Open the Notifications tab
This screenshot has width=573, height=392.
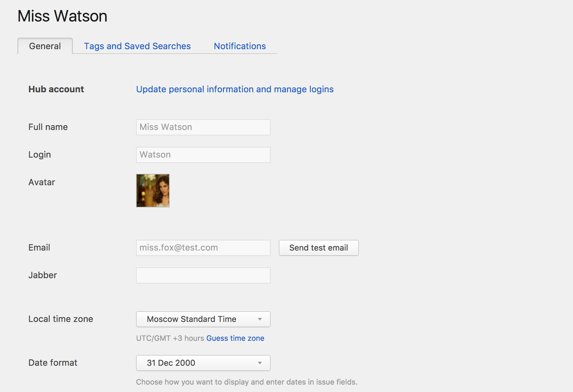click(x=240, y=46)
